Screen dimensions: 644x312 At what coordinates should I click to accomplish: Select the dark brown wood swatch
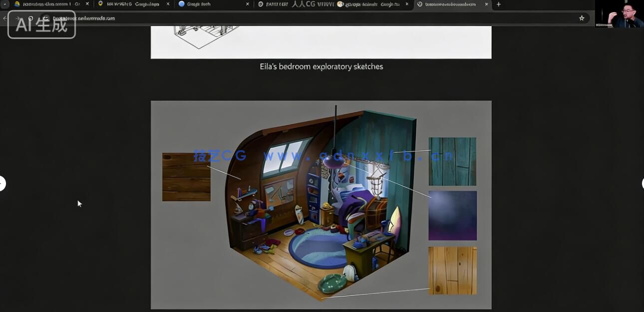tap(186, 177)
